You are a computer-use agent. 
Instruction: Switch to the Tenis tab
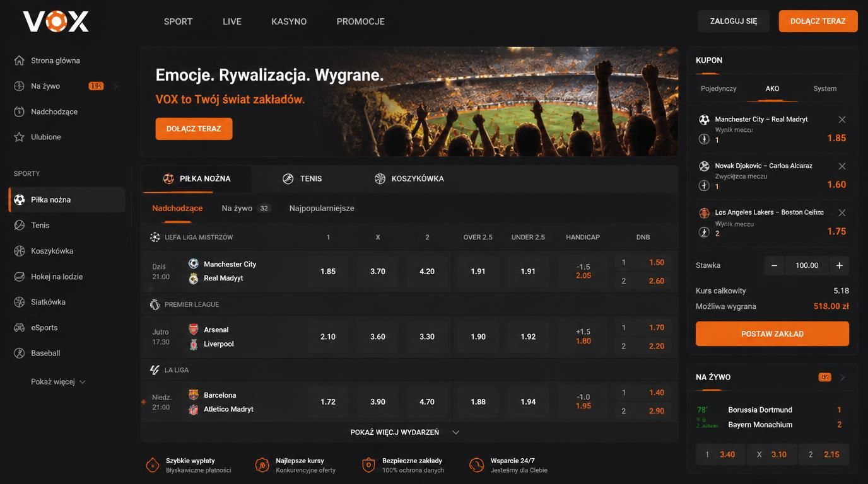pos(302,179)
